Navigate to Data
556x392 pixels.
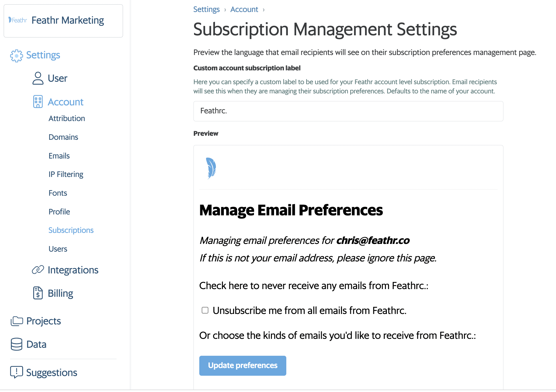(x=36, y=344)
